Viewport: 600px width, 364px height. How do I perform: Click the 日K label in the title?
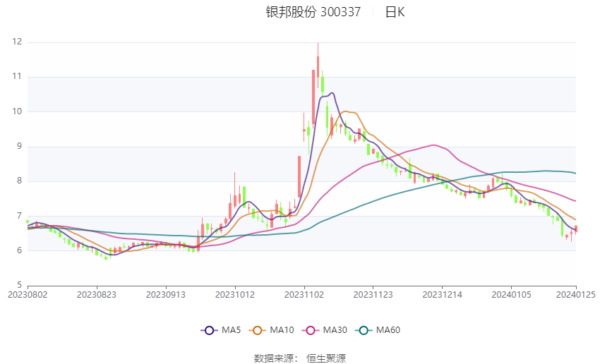point(395,12)
